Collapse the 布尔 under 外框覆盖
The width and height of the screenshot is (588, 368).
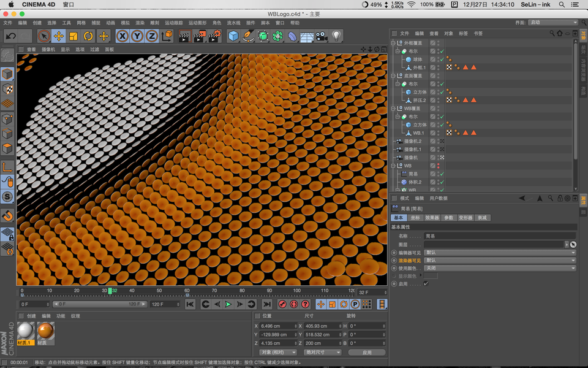[x=398, y=51]
